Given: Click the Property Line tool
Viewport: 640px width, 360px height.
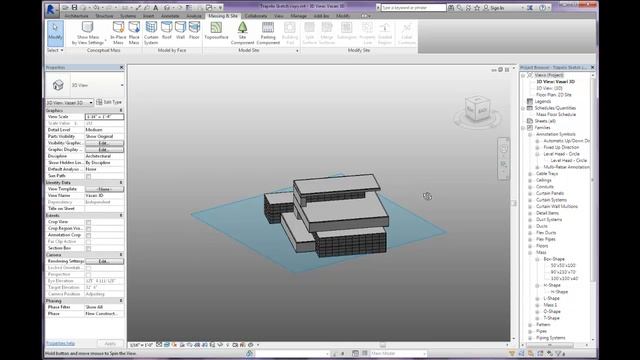Looking at the screenshot, I should click(367, 33).
